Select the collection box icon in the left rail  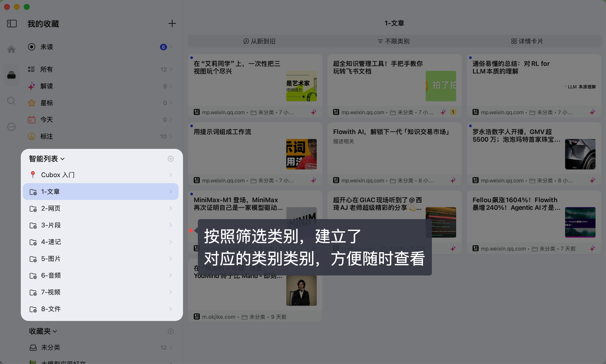[11, 75]
